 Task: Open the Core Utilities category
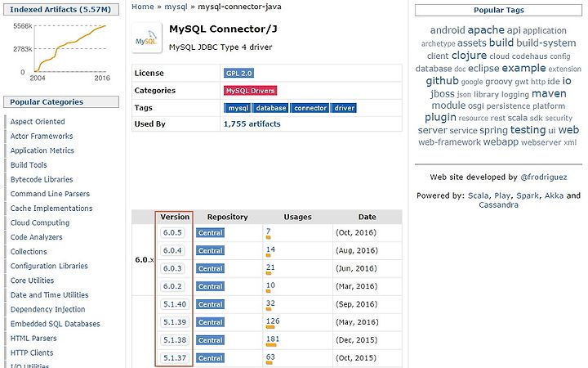pos(32,280)
